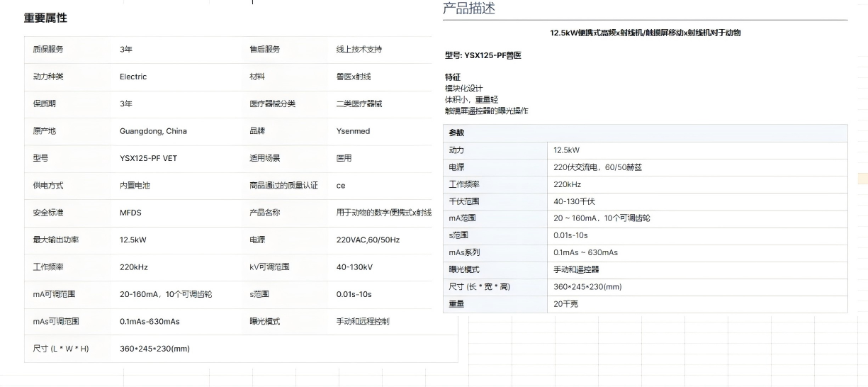
Task: Select the 二类医疗器械 classification value
Action: click(x=359, y=103)
